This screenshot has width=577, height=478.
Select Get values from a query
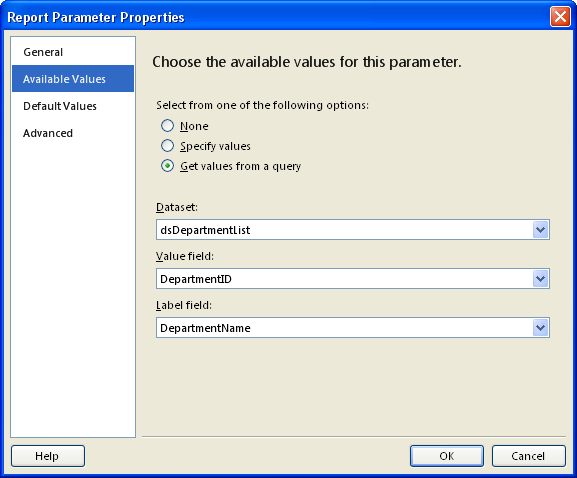pos(167,166)
